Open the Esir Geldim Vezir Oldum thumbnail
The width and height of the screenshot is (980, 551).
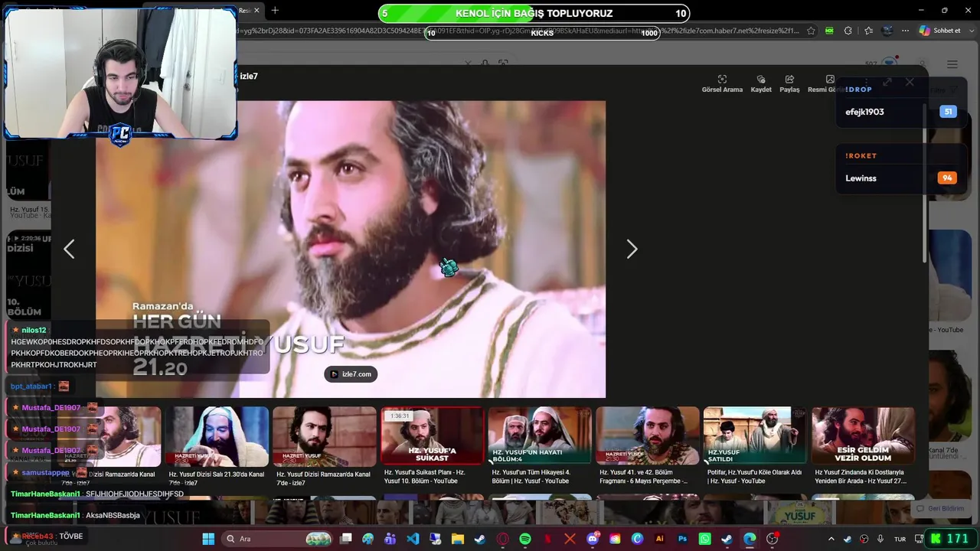point(863,435)
